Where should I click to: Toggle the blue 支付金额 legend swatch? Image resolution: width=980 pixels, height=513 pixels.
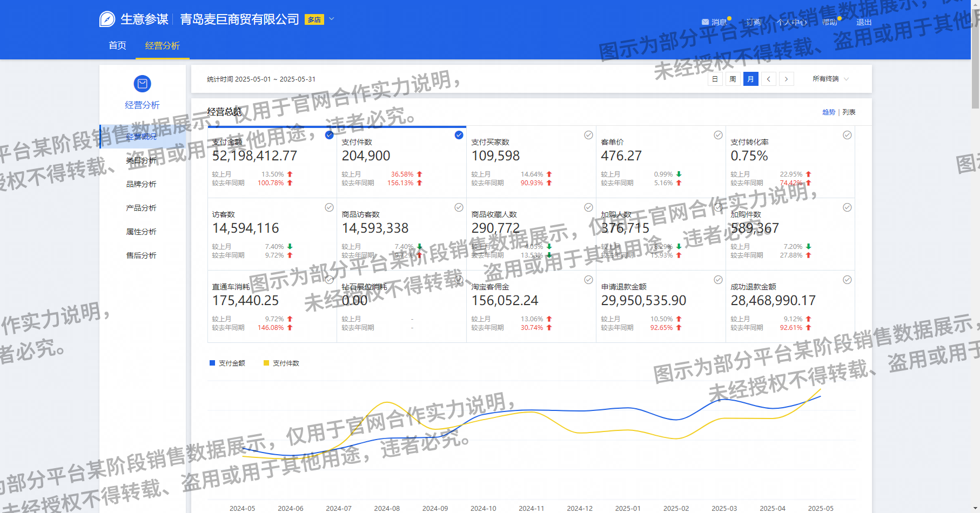[212, 363]
